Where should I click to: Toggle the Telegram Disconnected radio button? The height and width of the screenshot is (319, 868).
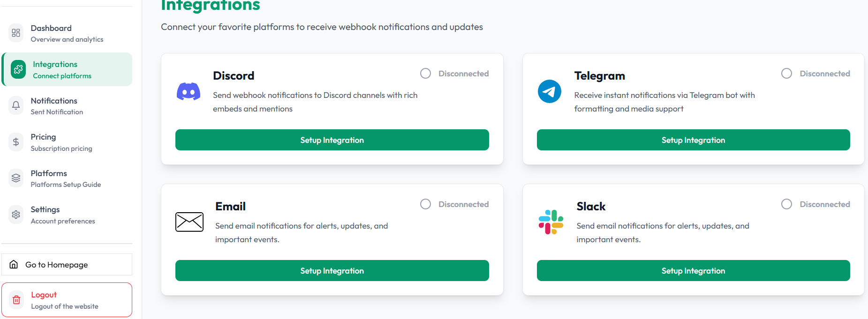[786, 74]
